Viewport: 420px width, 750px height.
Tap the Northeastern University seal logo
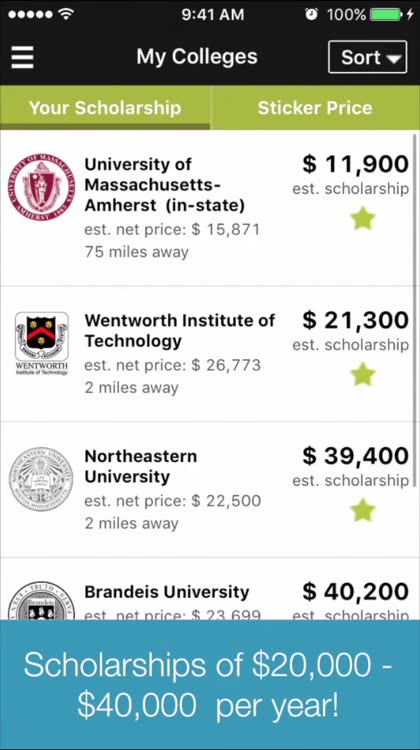point(41,479)
